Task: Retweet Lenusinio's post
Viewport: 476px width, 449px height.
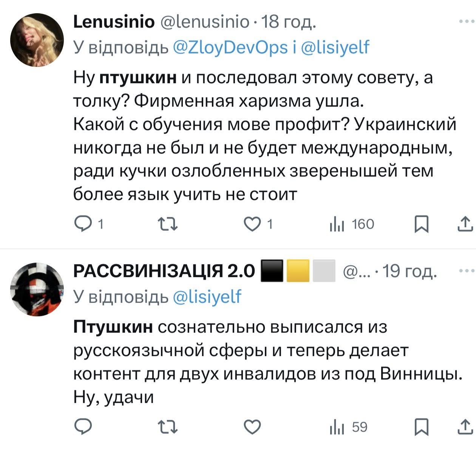Action: [167, 224]
